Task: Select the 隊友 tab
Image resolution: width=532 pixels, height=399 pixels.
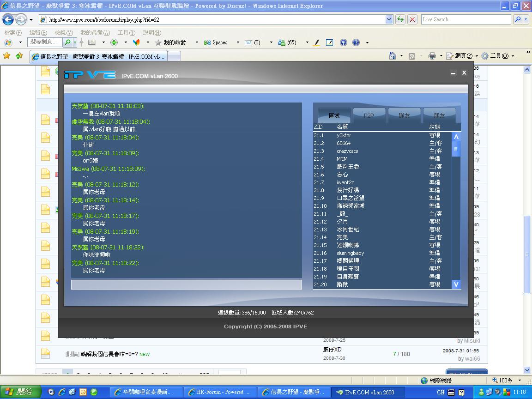Action: (x=404, y=115)
